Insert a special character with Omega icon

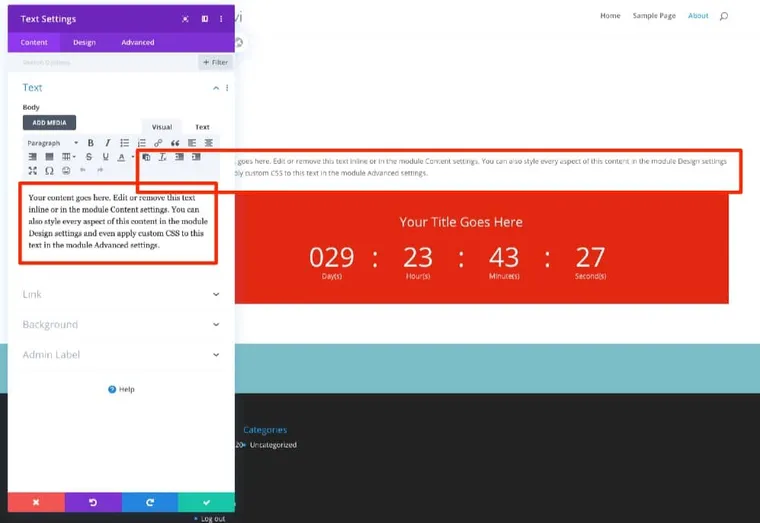coord(49,171)
